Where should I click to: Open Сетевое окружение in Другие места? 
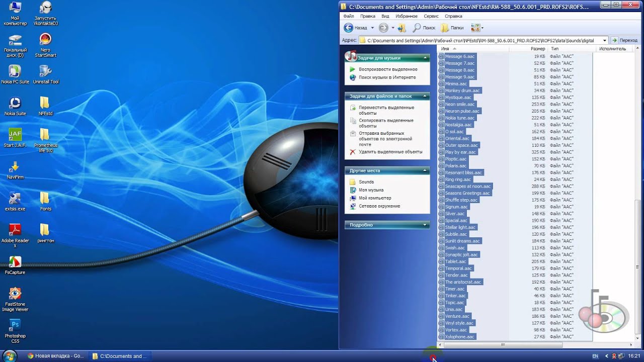click(379, 206)
